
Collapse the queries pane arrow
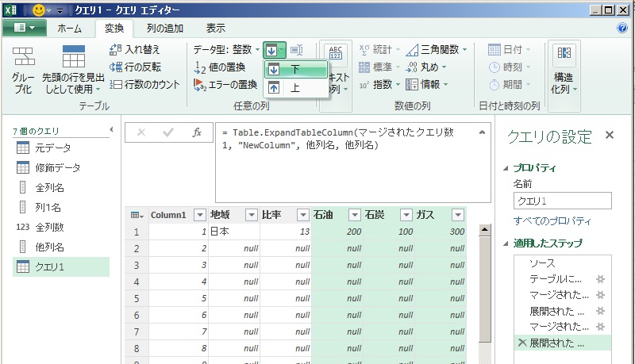coord(112,130)
